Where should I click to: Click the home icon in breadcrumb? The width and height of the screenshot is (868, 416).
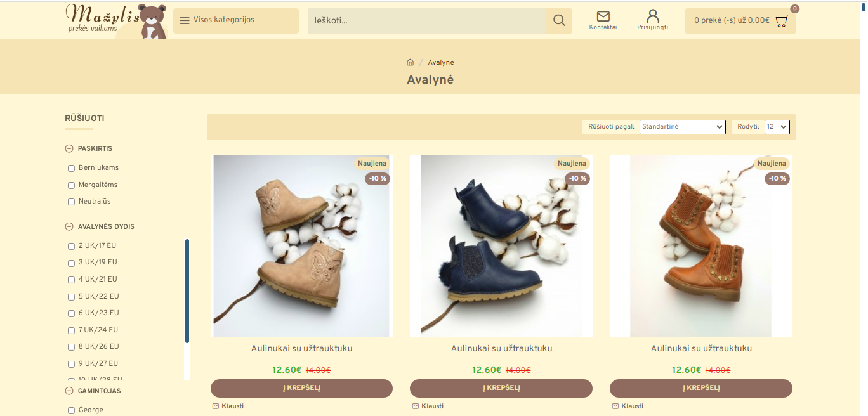pos(411,62)
